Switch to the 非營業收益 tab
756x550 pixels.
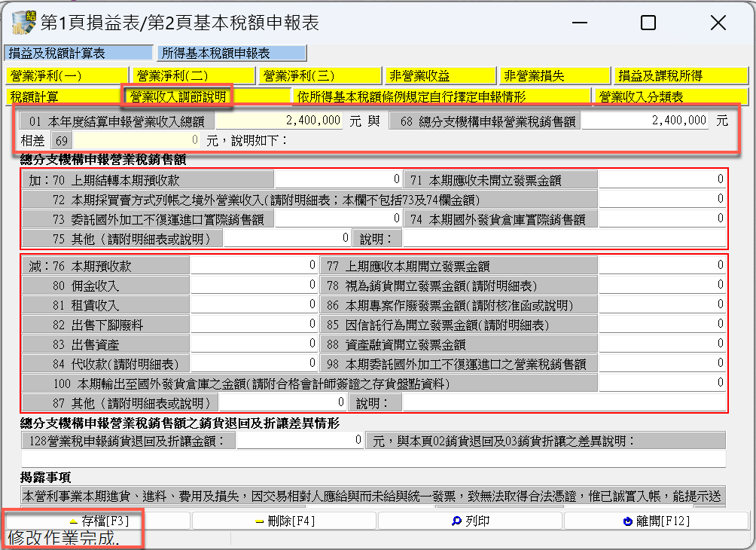tap(440, 76)
